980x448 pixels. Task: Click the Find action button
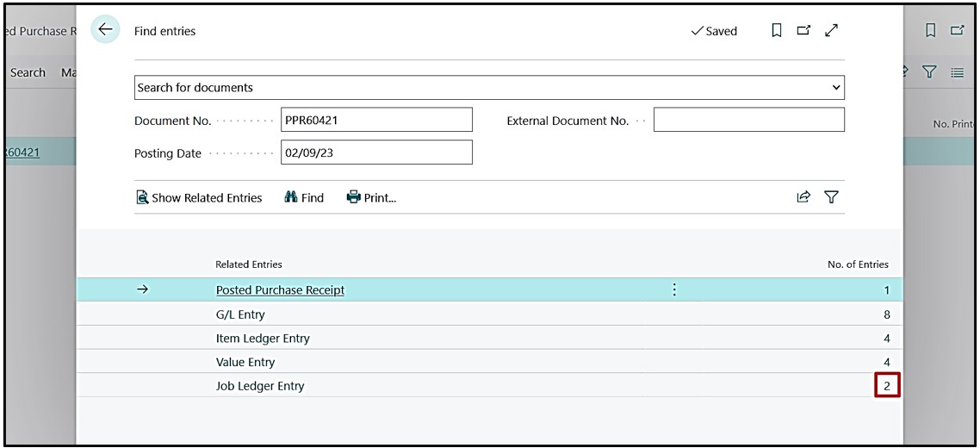(x=304, y=197)
